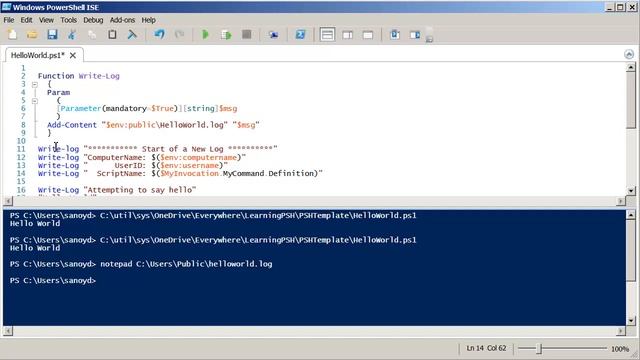Open the Help menu
640x360 pixels.
click(149, 20)
